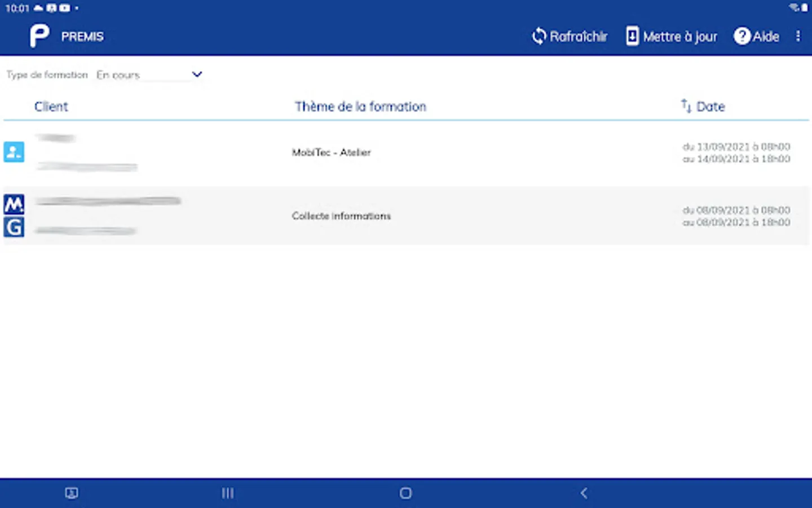Click the 'Type de formation' label

[47, 75]
